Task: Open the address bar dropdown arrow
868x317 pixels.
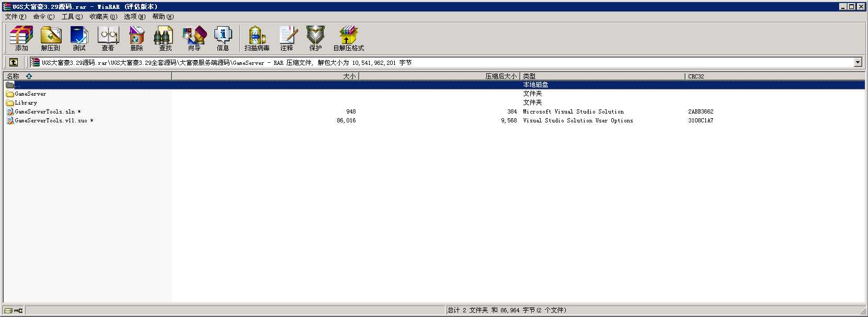Action: [x=858, y=62]
